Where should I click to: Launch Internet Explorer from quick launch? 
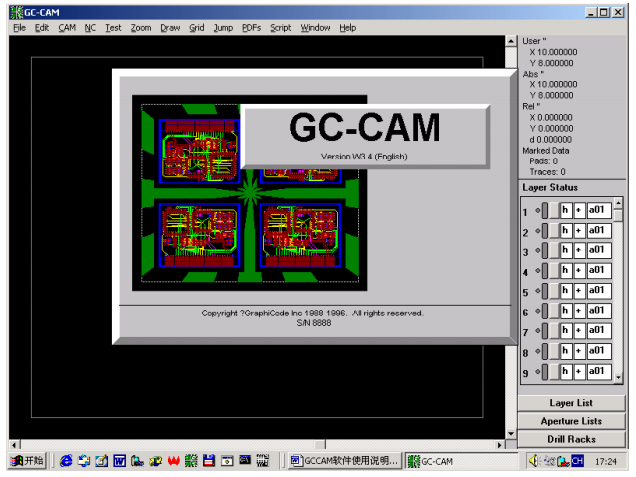66,461
